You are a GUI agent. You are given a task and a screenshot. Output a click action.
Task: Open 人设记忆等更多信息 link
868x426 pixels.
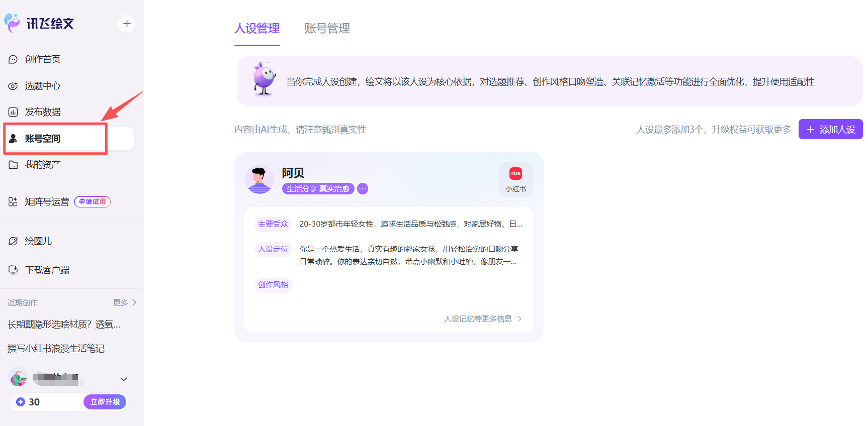click(483, 319)
